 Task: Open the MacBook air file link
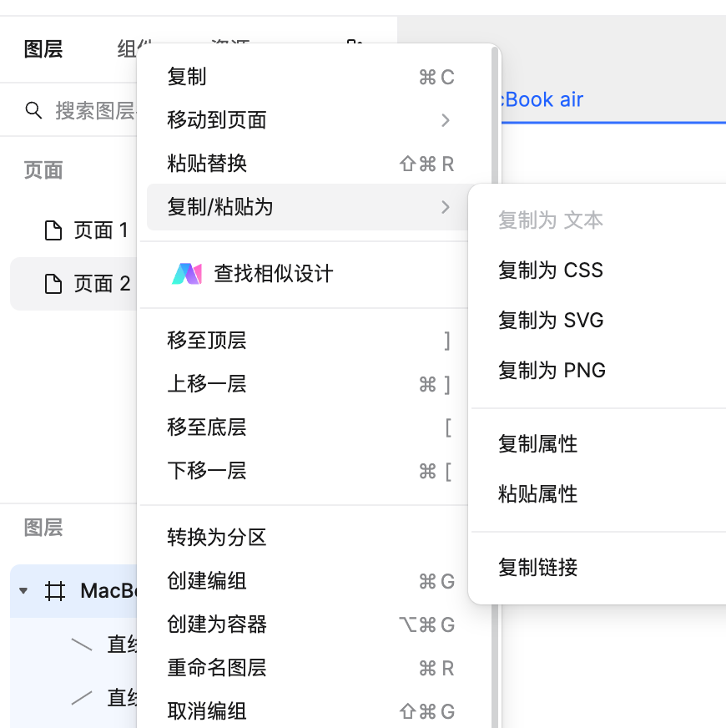542,99
